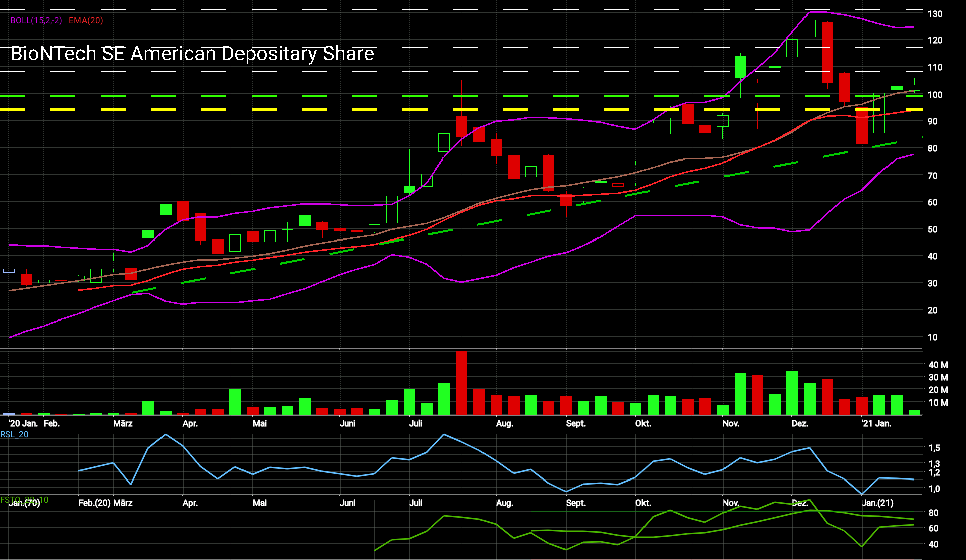The height and width of the screenshot is (560, 966).
Task: Click the 40 price axis label
Action: click(933, 256)
